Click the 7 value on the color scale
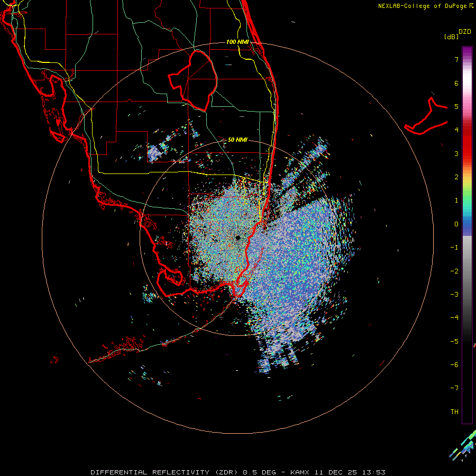This screenshot has height=476, width=476. point(456,59)
